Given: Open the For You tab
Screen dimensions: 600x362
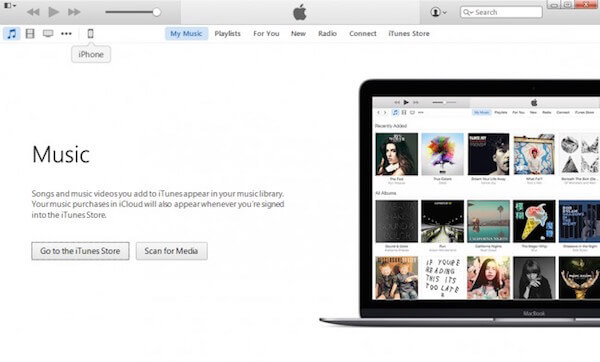Looking at the screenshot, I should [266, 34].
